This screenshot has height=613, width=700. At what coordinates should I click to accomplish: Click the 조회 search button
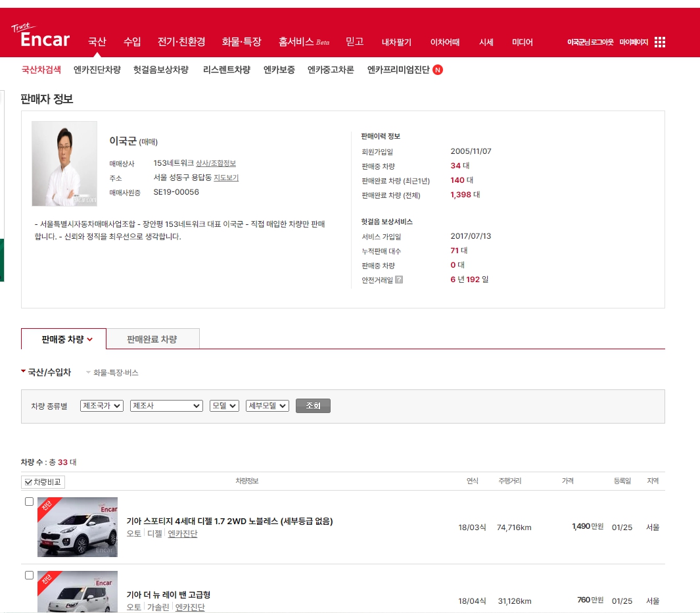(313, 406)
